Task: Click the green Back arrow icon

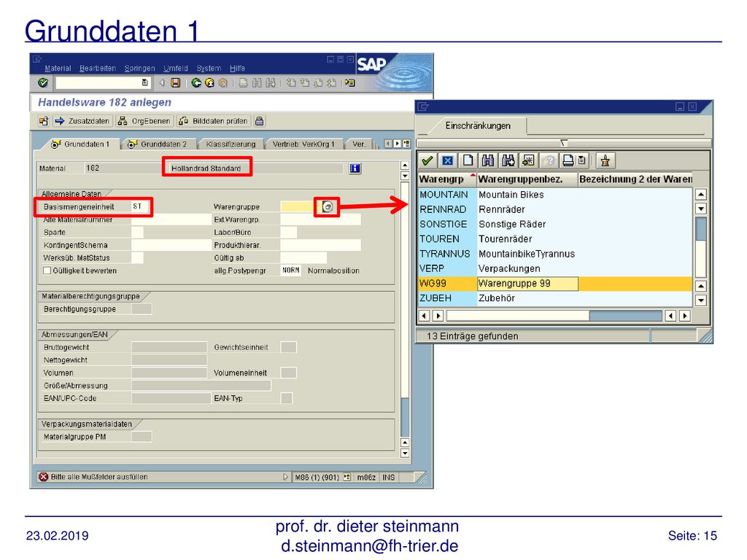Action: click(196, 83)
